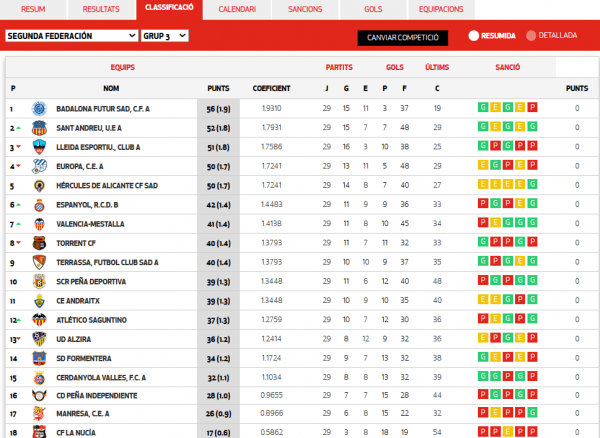Switch to the Calendari tab
Image resolution: width=600 pixels, height=438 pixels.
pyautogui.click(x=237, y=9)
